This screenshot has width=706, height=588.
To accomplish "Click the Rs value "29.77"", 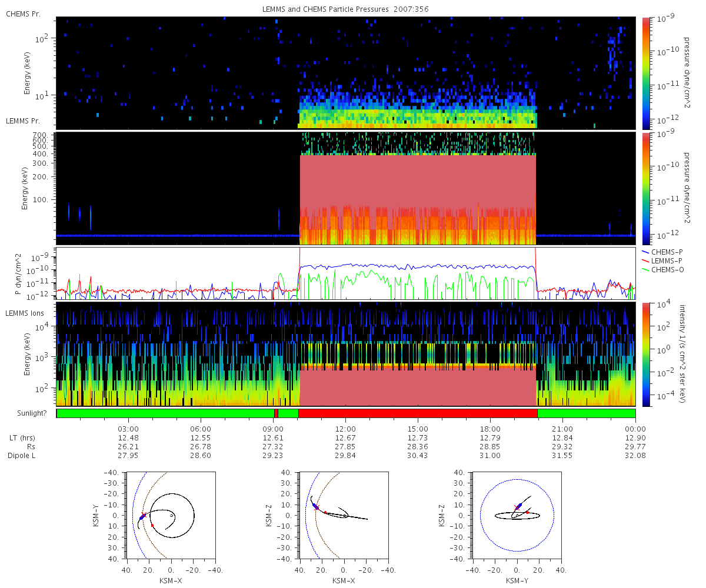I will point(635,446).
